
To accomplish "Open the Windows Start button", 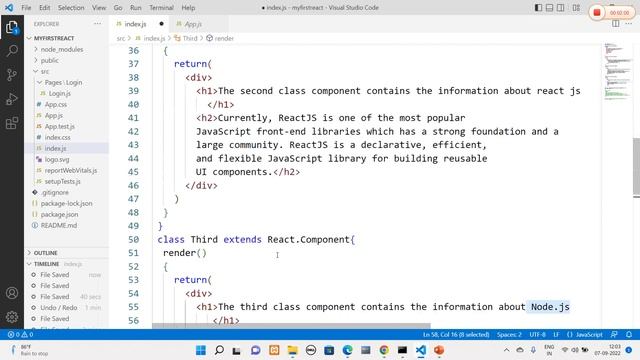I will (200, 350).
